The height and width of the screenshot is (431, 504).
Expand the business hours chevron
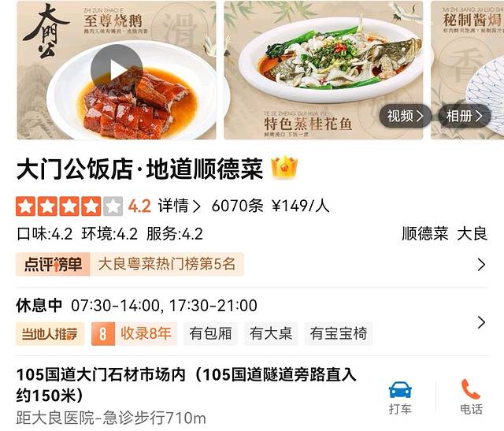tap(481, 322)
